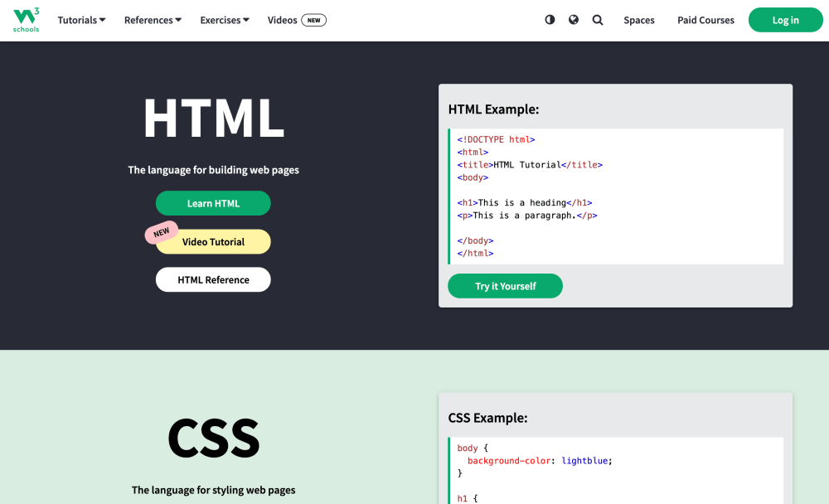Click inside the HTML Example code box
829x504 pixels.
tap(615, 196)
